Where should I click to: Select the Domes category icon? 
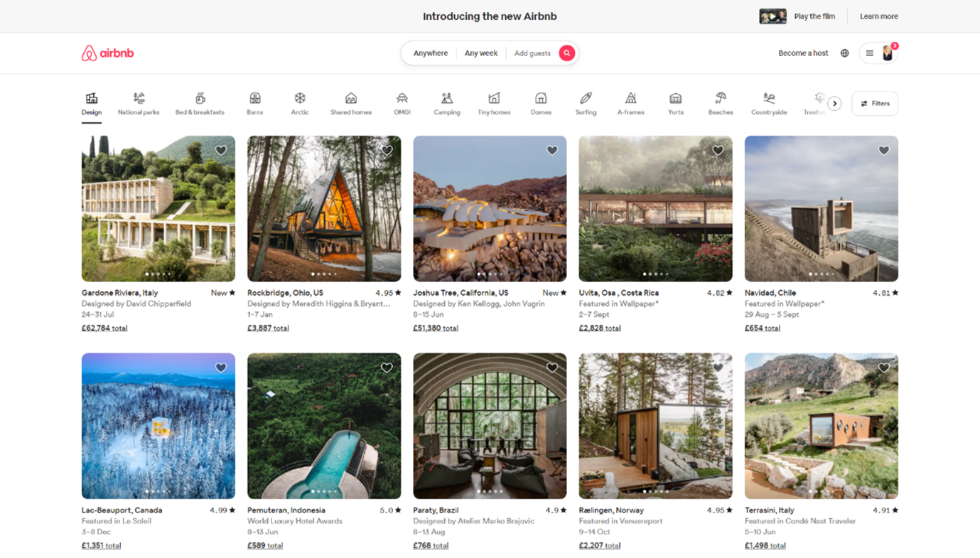(541, 98)
